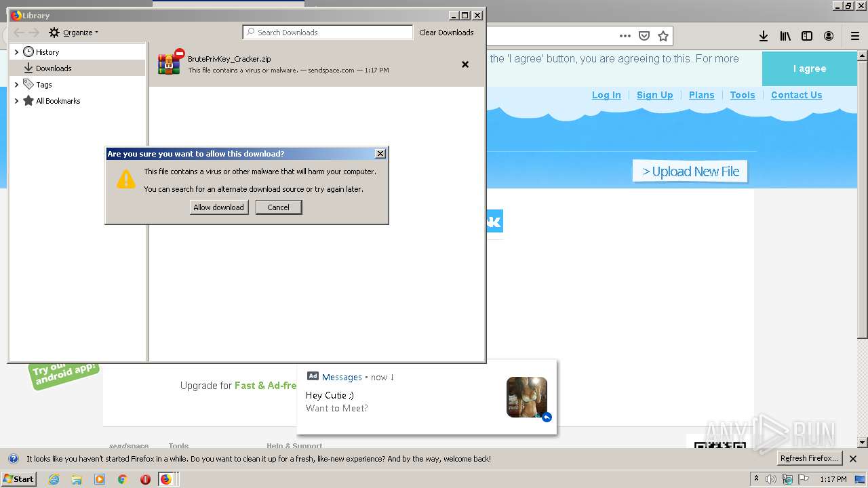Screen dimensions: 868x488
Task: Show hidden tray icons arrow
Action: click(x=757, y=479)
